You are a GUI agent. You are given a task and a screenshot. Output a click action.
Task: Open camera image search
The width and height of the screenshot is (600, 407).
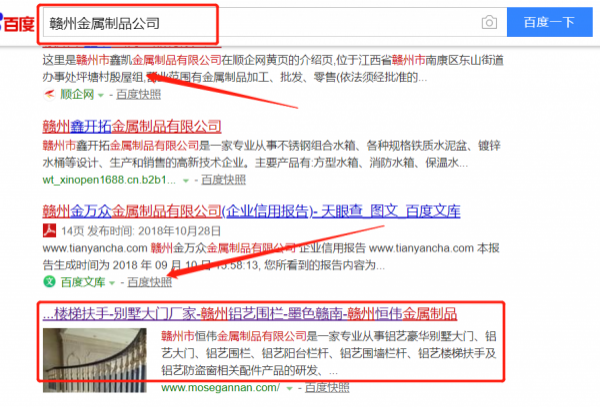[x=488, y=22]
